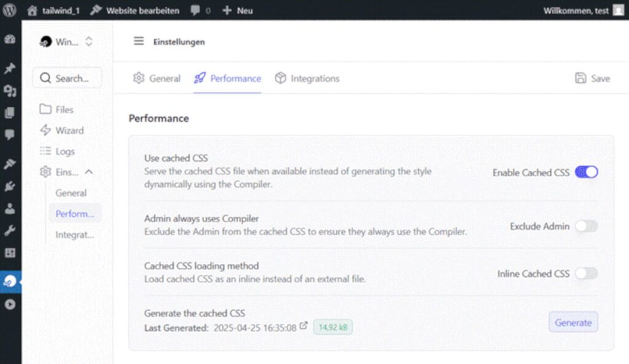The width and height of the screenshot is (629, 364).
Task: Disable the Enable Cached CSS toggle
Action: [587, 172]
